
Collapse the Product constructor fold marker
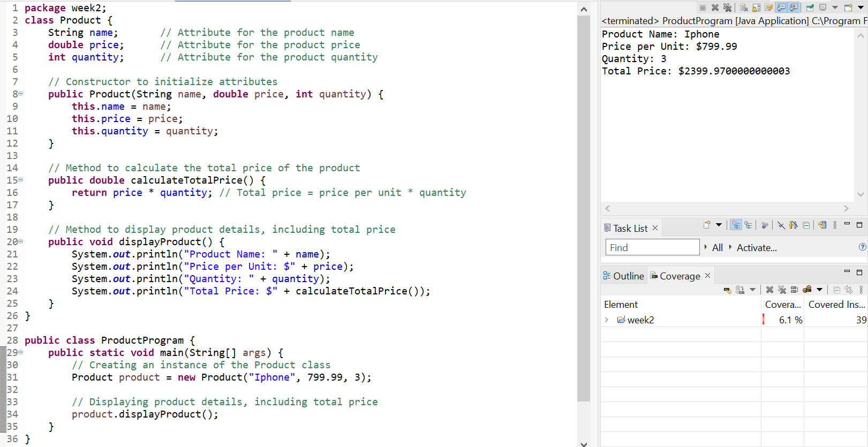click(x=21, y=94)
